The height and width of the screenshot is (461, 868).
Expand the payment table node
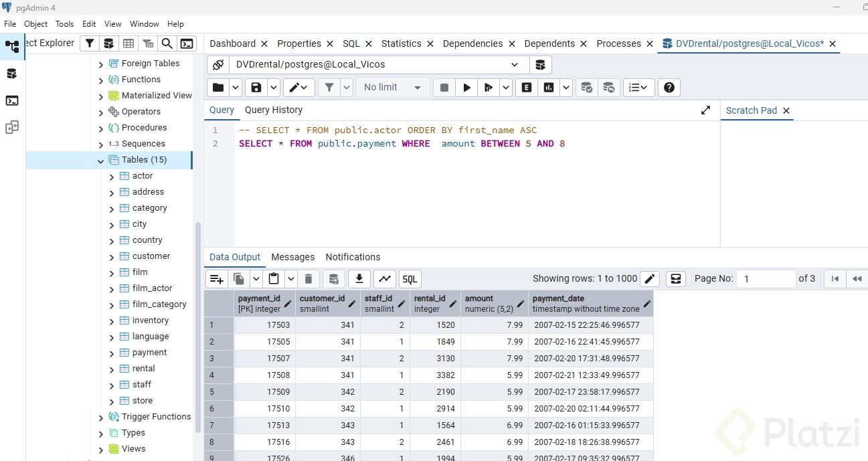click(112, 353)
